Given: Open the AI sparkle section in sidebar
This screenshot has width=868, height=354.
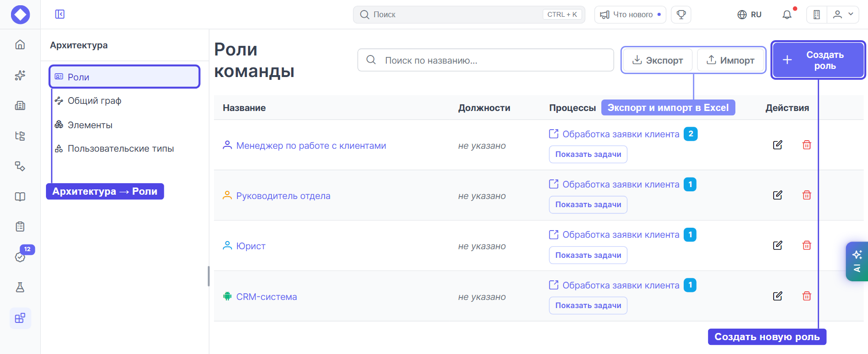Looking at the screenshot, I should (x=20, y=75).
